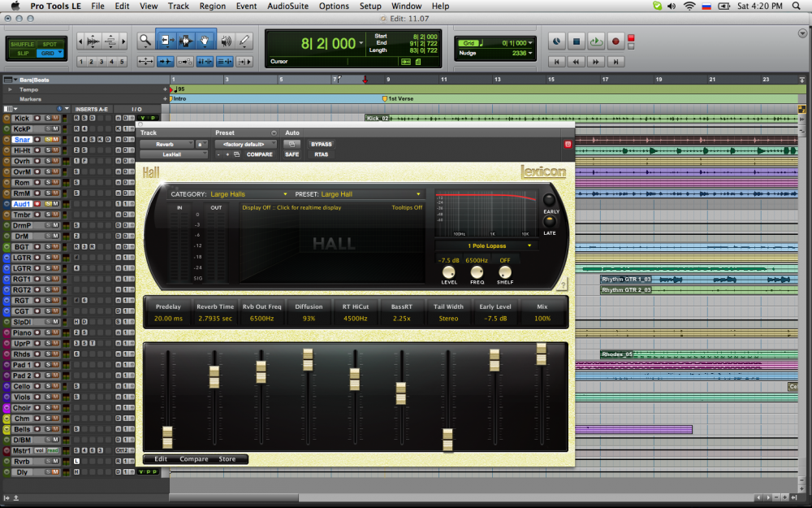Open the Nudge value dropdown arrow

pos(530,53)
